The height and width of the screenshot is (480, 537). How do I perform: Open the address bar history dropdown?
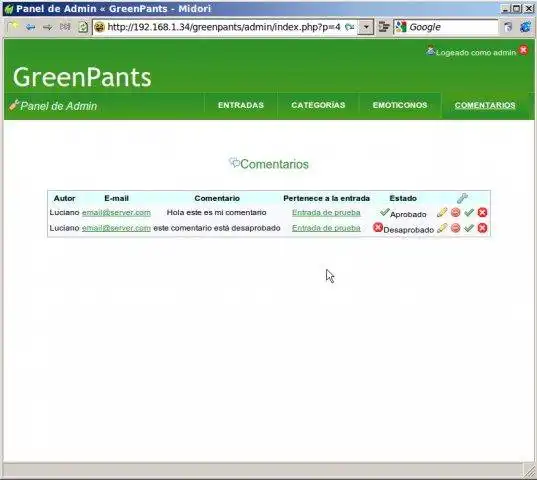click(366, 27)
